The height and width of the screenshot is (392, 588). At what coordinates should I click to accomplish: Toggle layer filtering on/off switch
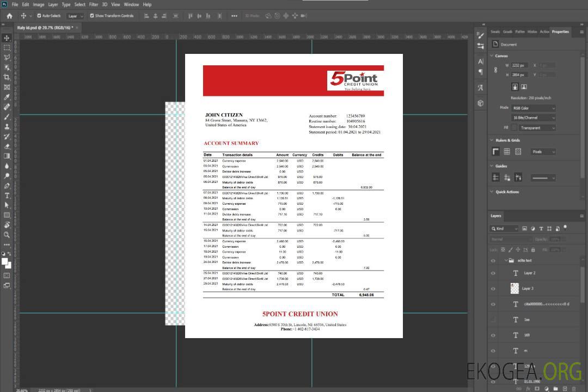[x=566, y=228]
